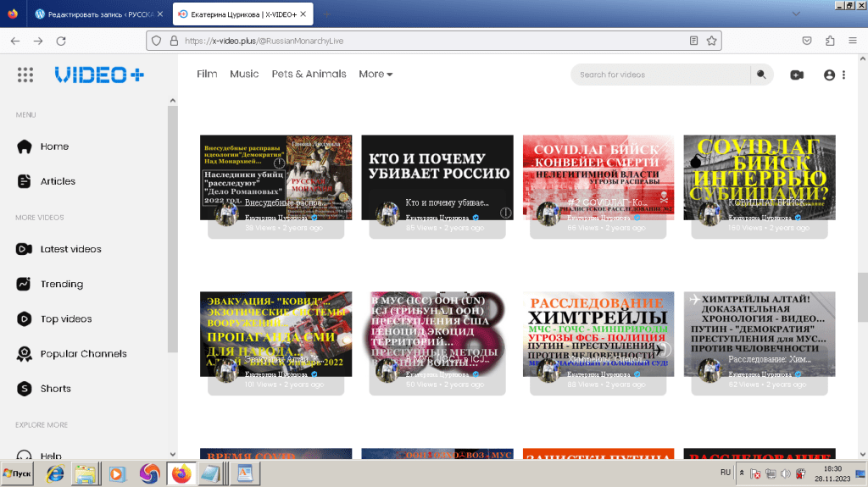868x487 pixels.
Task: Click the upload video camera icon
Action: tap(797, 75)
